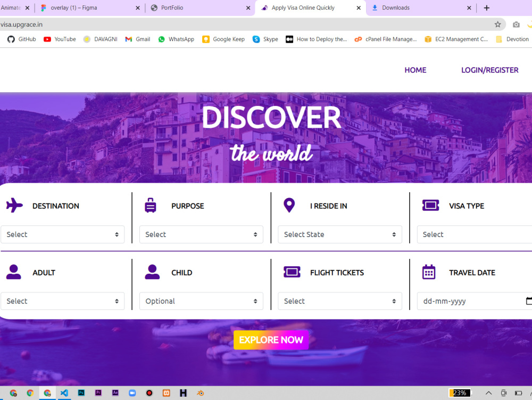Click the calendar icon beside TRAVEL DATE

pyautogui.click(x=428, y=272)
